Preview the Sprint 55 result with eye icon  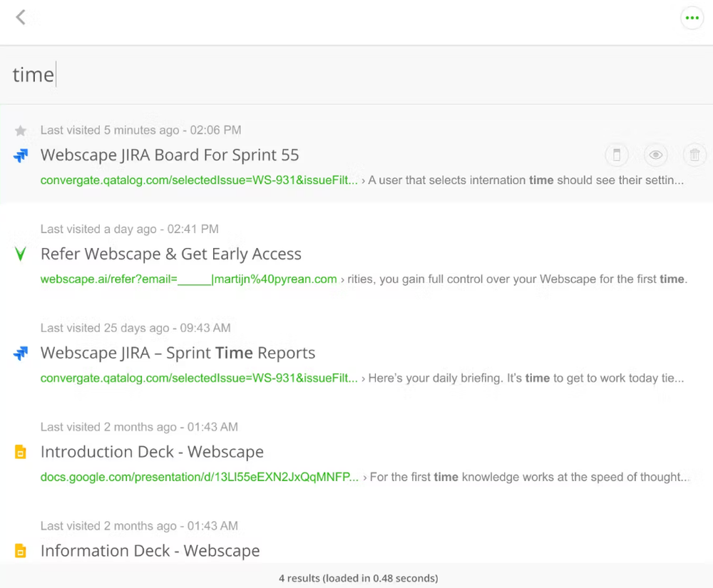[x=656, y=155]
